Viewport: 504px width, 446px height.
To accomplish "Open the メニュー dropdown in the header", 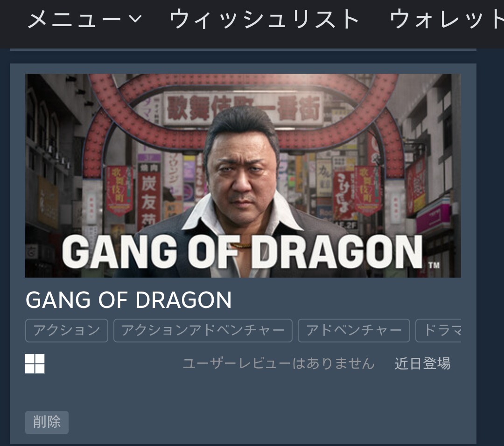I will point(85,19).
